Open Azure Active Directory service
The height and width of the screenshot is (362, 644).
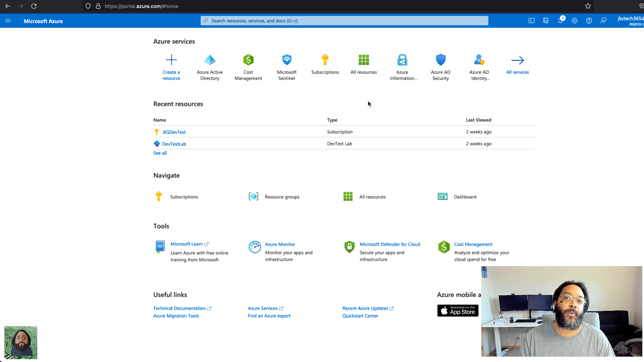[210, 60]
